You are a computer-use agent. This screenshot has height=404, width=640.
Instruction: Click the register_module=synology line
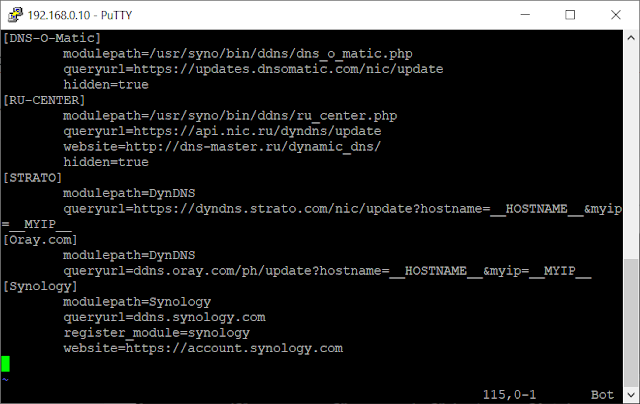156,333
